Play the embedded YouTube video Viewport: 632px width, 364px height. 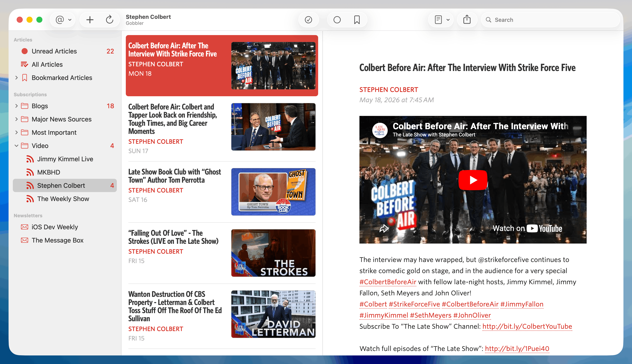473,180
